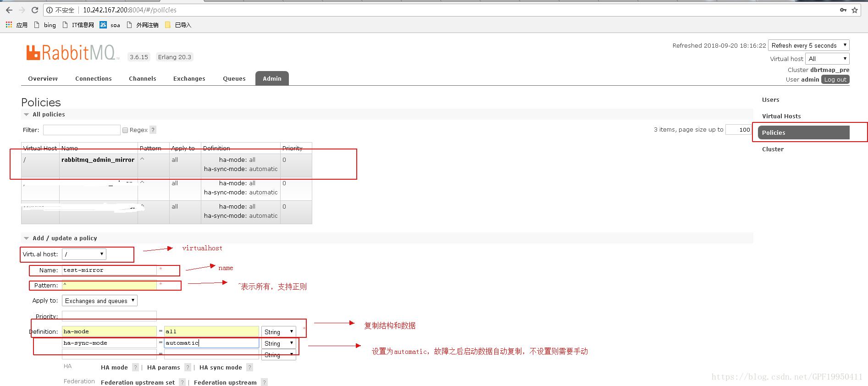
Task: Open the String type dropdown for ha-sync-mode
Action: coord(278,343)
